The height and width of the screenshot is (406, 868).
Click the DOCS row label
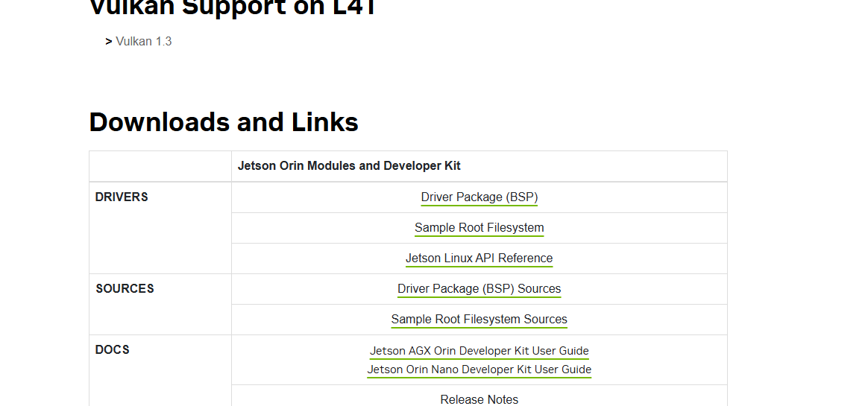(113, 350)
